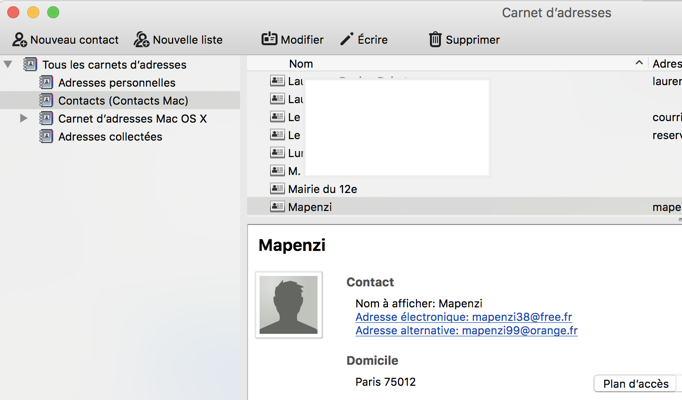Toggle sort order arrow in Nom column
The image size is (682, 400).
pyautogui.click(x=639, y=64)
